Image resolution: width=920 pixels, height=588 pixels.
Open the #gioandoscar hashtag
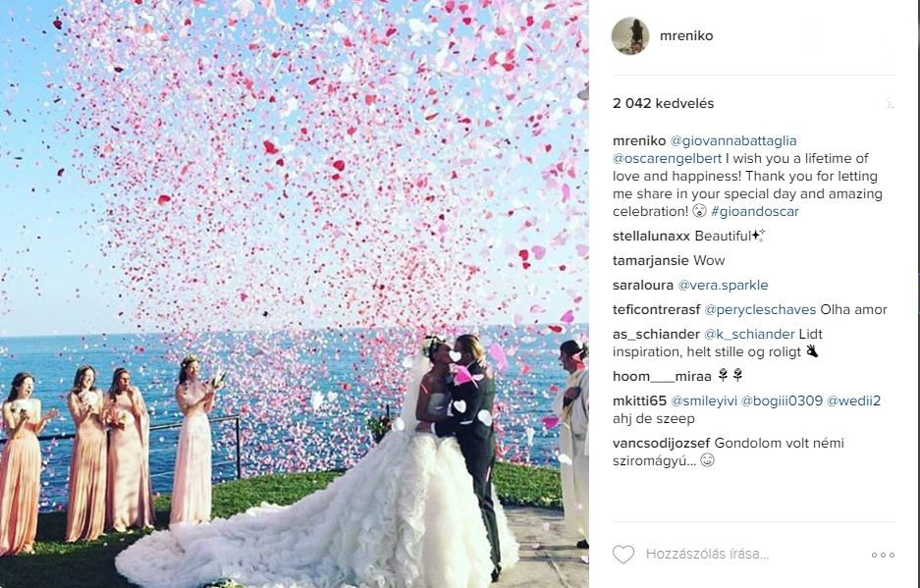[754, 211]
